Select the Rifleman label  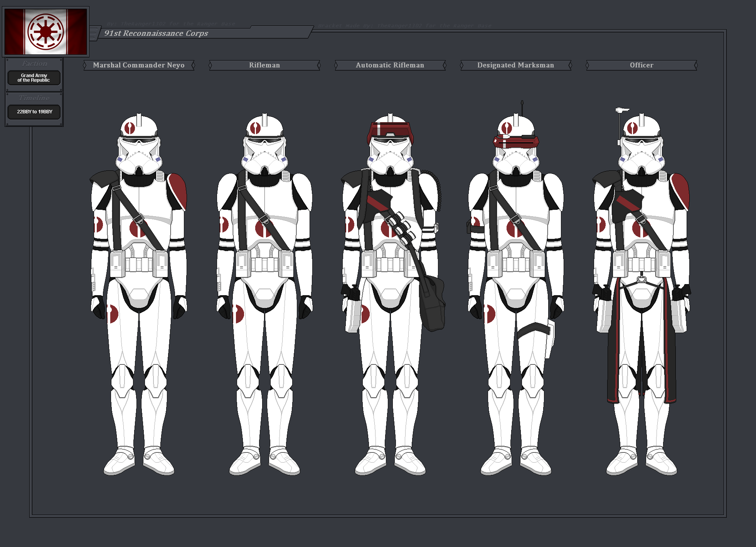click(x=264, y=65)
